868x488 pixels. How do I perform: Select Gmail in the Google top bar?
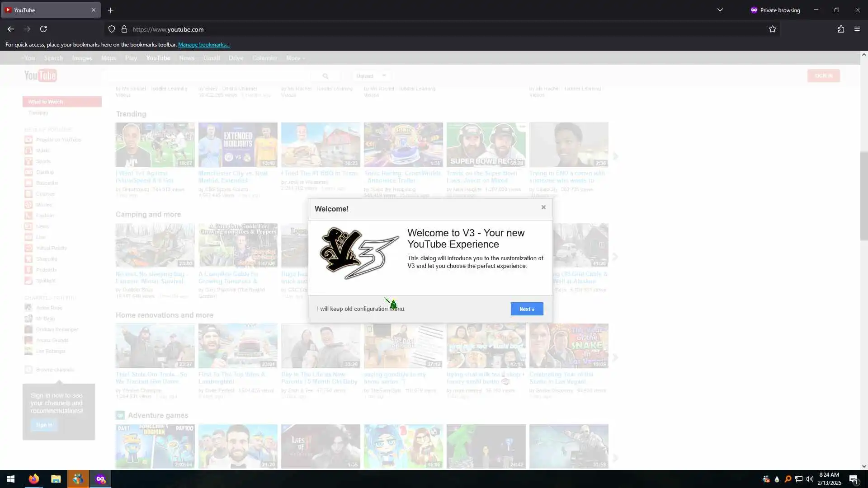coord(212,58)
